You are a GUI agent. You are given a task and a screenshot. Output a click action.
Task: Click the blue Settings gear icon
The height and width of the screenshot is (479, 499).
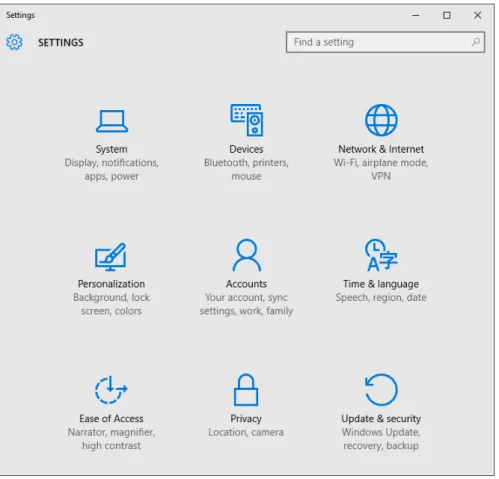coord(14,42)
